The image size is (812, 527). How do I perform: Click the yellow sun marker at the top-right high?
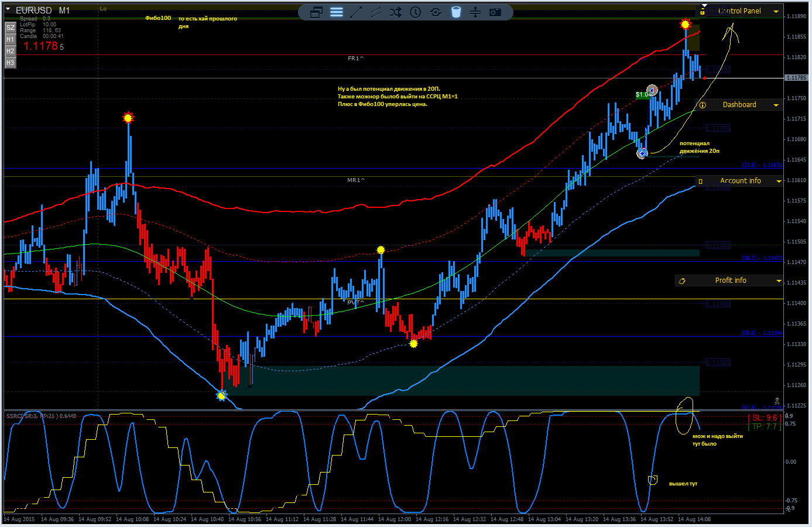[686, 24]
